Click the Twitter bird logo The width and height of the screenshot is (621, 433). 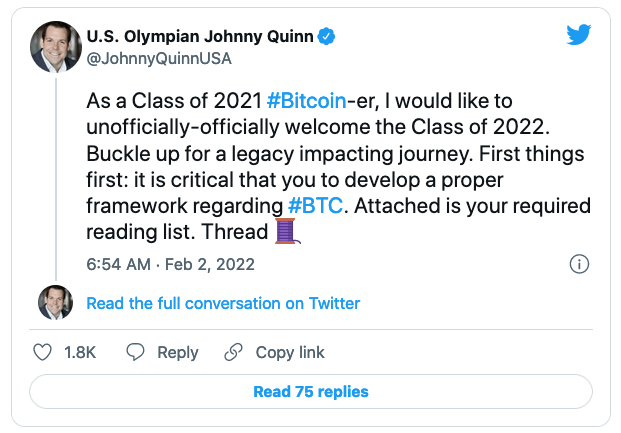578,36
